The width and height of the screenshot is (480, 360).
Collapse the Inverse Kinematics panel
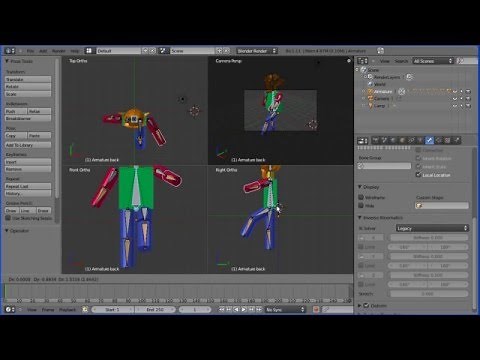pyautogui.click(x=360, y=218)
